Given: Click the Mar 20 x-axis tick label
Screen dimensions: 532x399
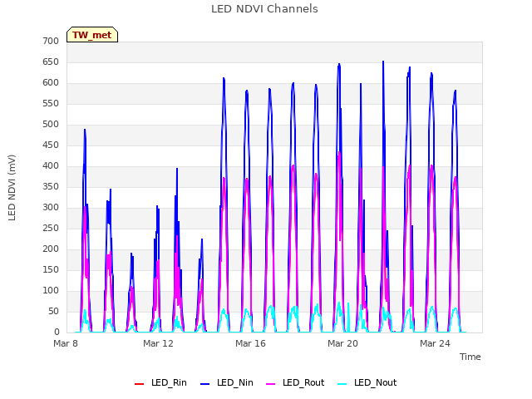Looking at the screenshot, I should pyautogui.click(x=342, y=343).
